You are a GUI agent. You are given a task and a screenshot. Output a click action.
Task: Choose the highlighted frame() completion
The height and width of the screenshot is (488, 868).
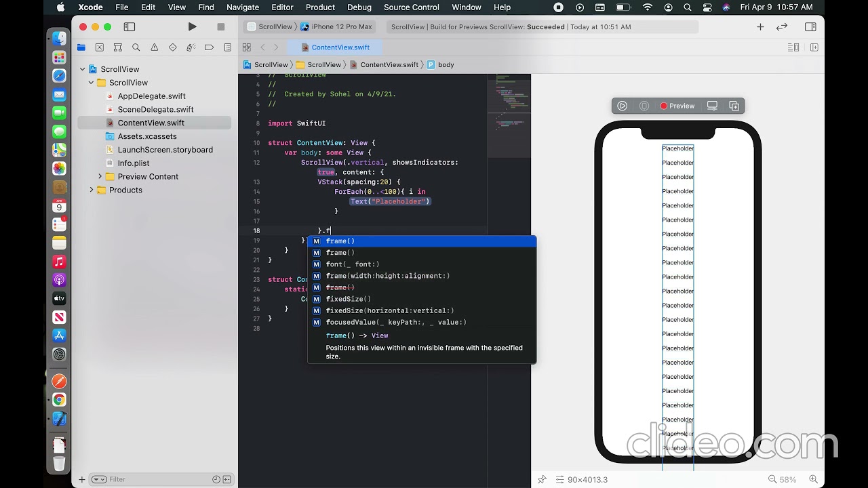tap(422, 241)
